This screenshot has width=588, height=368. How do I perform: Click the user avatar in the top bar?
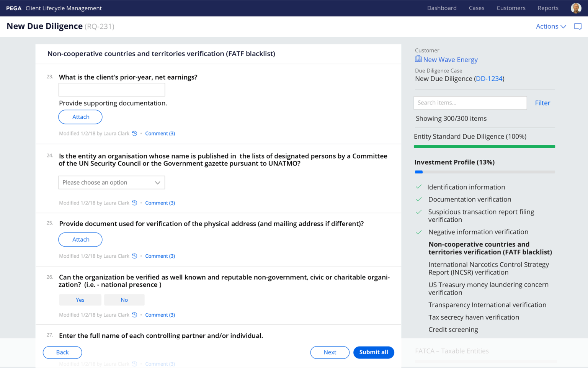[576, 8]
